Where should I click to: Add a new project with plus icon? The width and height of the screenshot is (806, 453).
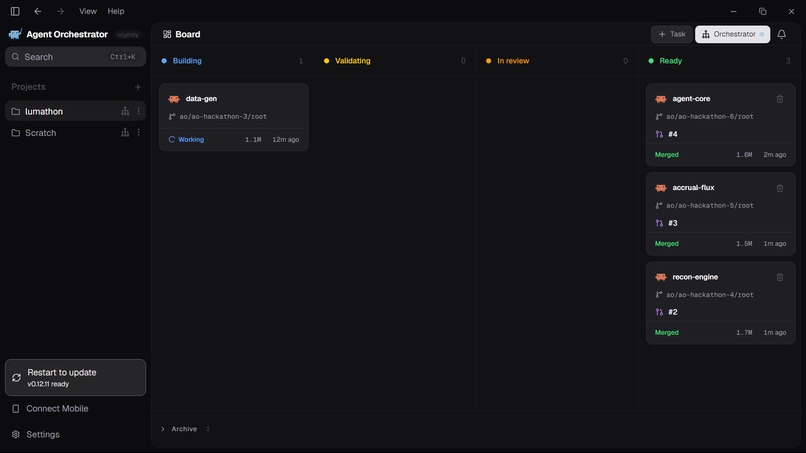[x=137, y=87]
